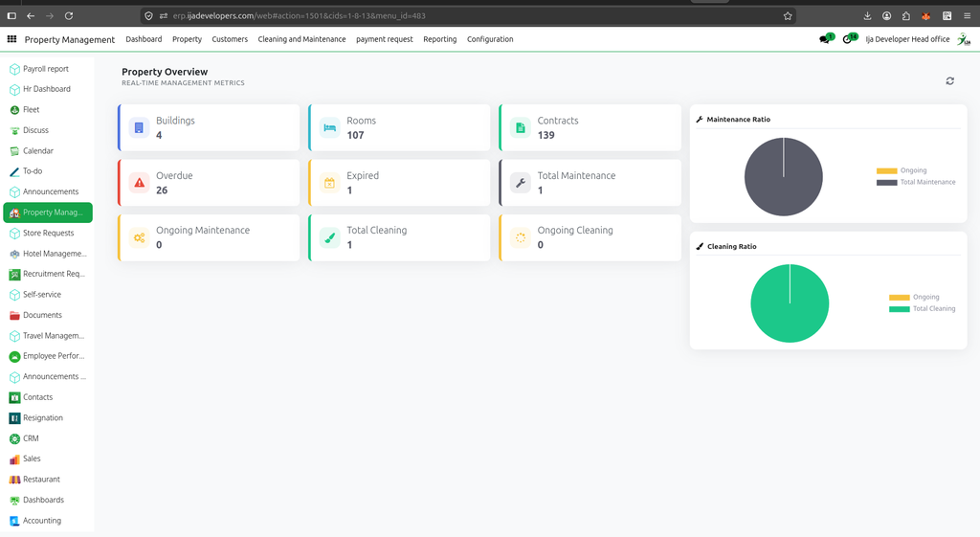The height and width of the screenshot is (537, 980).
Task: Open Self-service in sidebar
Action: (48, 295)
